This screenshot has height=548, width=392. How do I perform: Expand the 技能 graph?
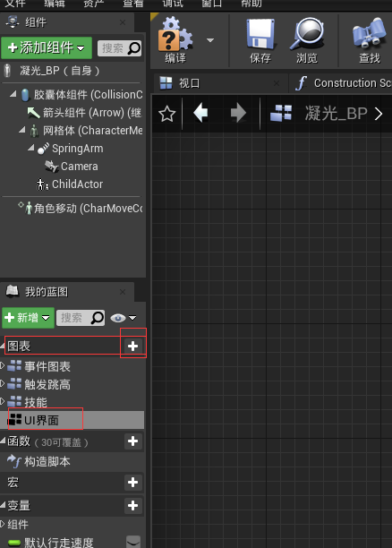coord(2,401)
